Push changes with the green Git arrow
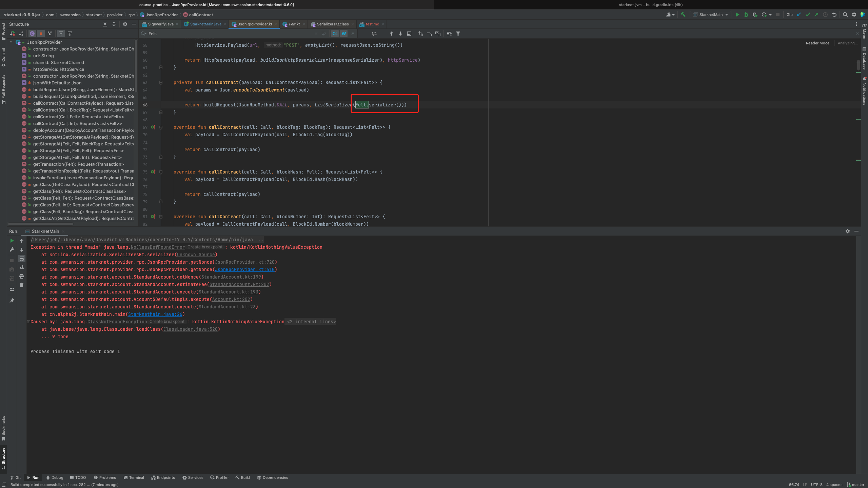This screenshot has width=868, height=488. [x=816, y=15]
